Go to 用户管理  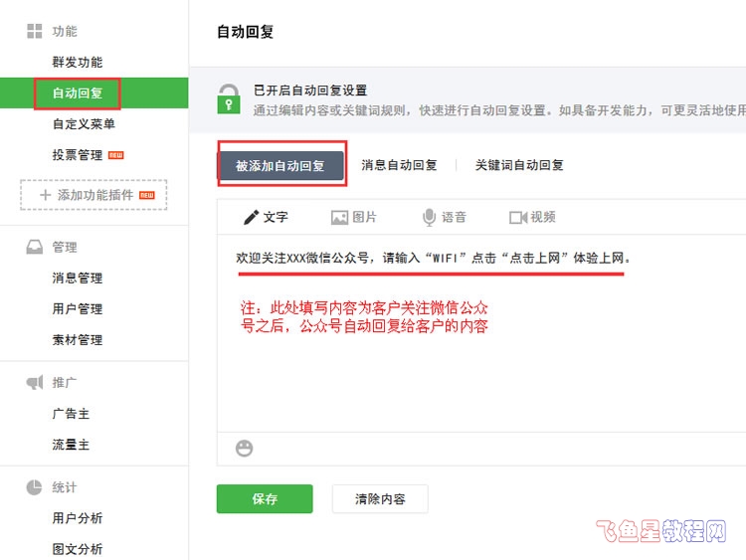[x=78, y=308]
